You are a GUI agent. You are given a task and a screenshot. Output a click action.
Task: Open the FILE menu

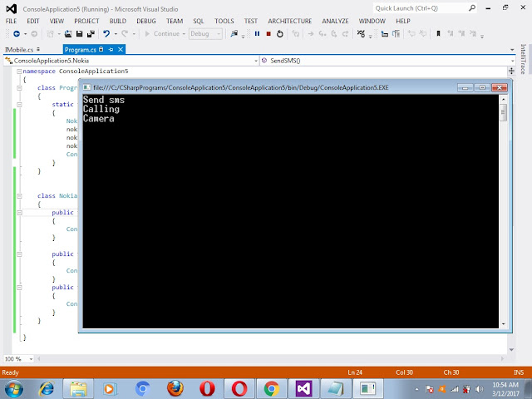pos(11,21)
